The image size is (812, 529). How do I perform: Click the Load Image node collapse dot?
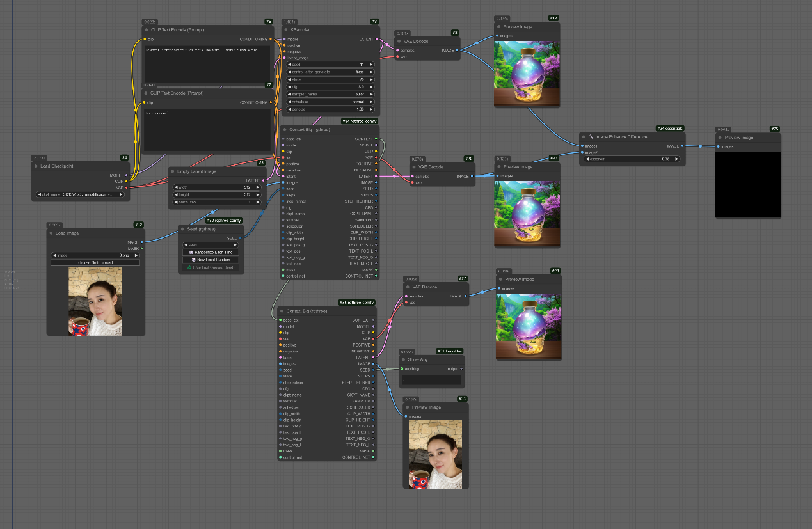coord(51,233)
